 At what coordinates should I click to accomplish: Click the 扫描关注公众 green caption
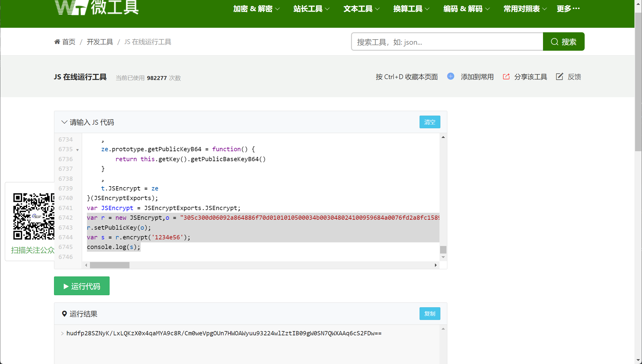tap(33, 250)
